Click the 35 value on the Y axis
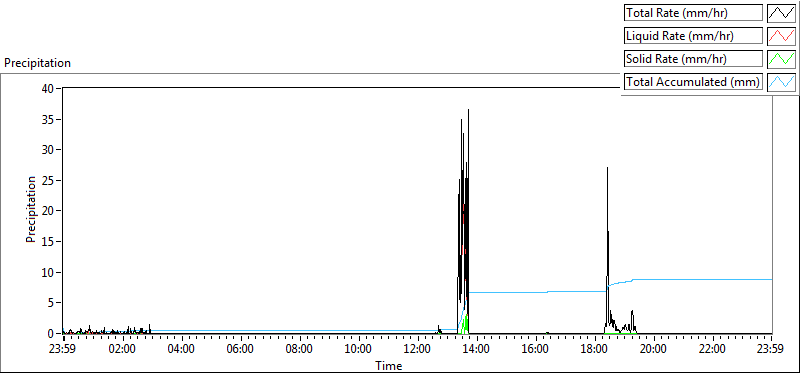The width and height of the screenshot is (800, 373). pos(48,119)
